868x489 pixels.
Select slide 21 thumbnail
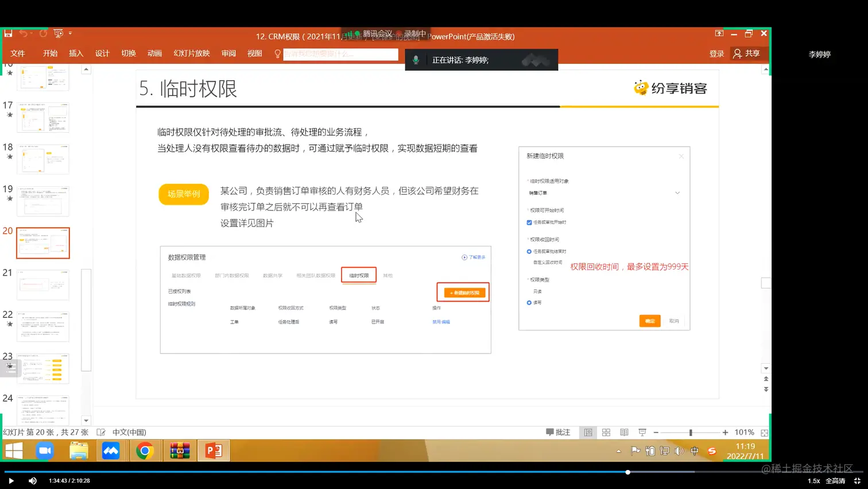pos(43,284)
